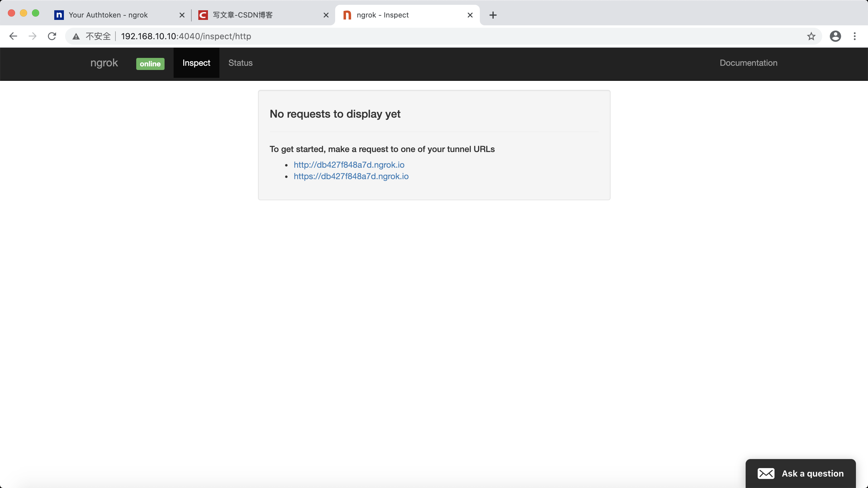Click the https ngrok.io tunnel URL
The width and height of the screenshot is (868, 488).
tap(351, 176)
